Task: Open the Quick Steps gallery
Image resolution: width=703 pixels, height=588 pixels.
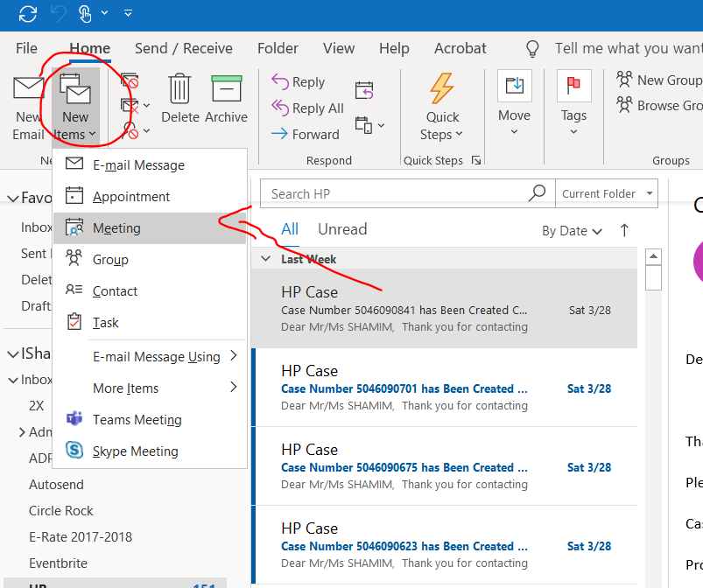Action: (441, 108)
